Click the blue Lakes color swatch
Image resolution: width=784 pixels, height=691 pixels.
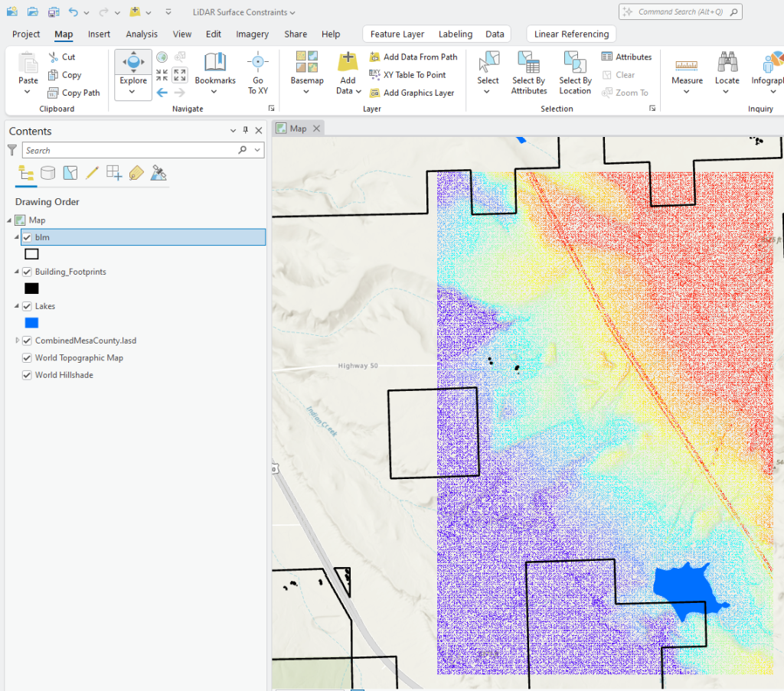[30, 322]
